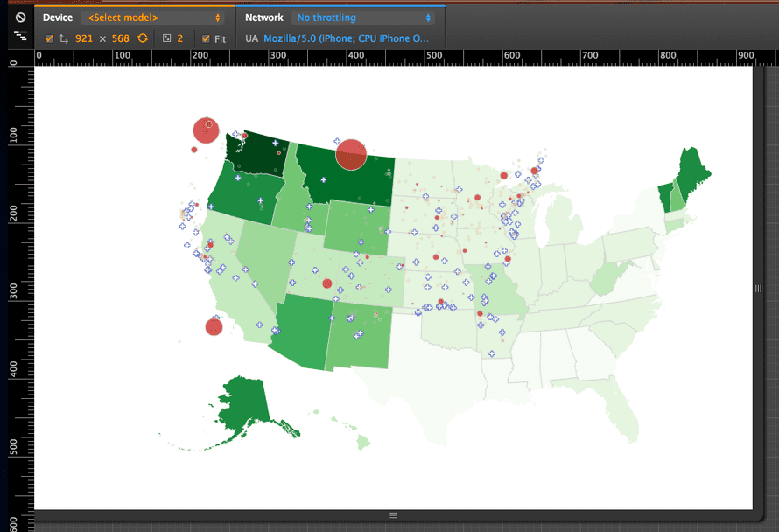This screenshot has width=779, height=532.
Task: Toggle the checkbox beside the dimension fields
Action: click(49, 38)
